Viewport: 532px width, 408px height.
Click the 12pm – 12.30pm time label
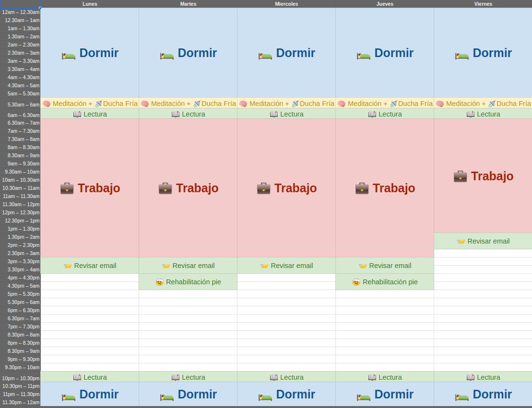tap(21, 212)
